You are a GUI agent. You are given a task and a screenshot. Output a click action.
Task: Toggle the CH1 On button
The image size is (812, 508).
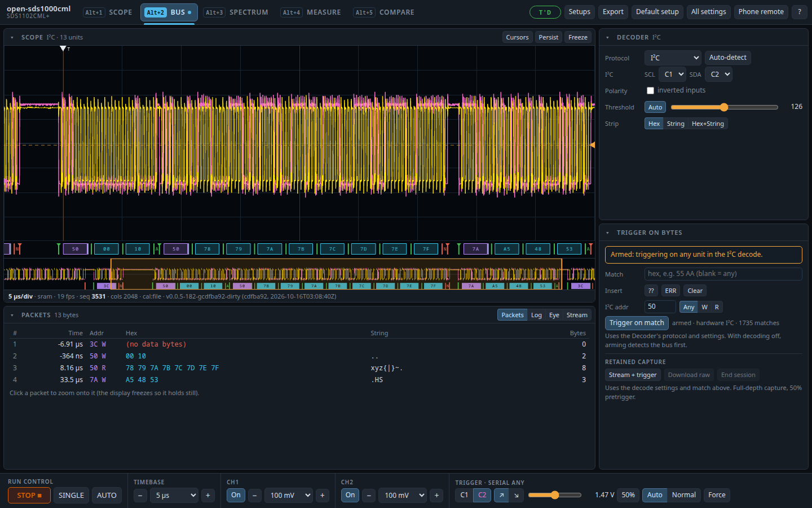[236, 495]
